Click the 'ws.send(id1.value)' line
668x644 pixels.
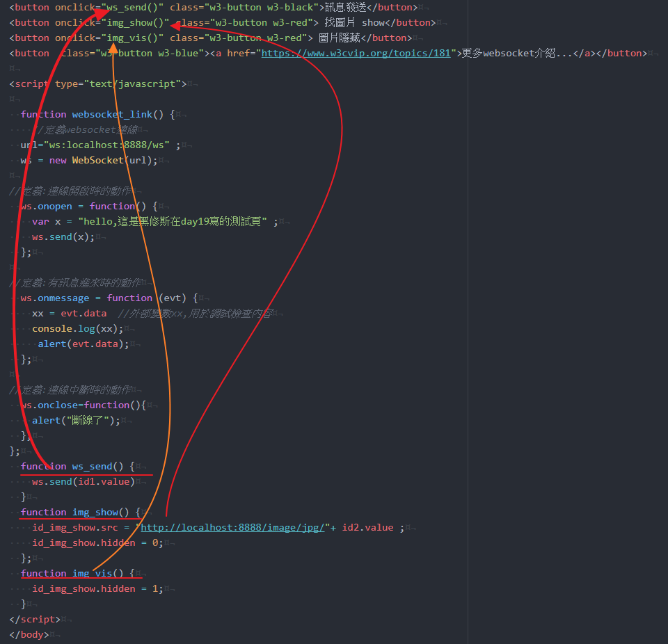pyautogui.click(x=83, y=482)
